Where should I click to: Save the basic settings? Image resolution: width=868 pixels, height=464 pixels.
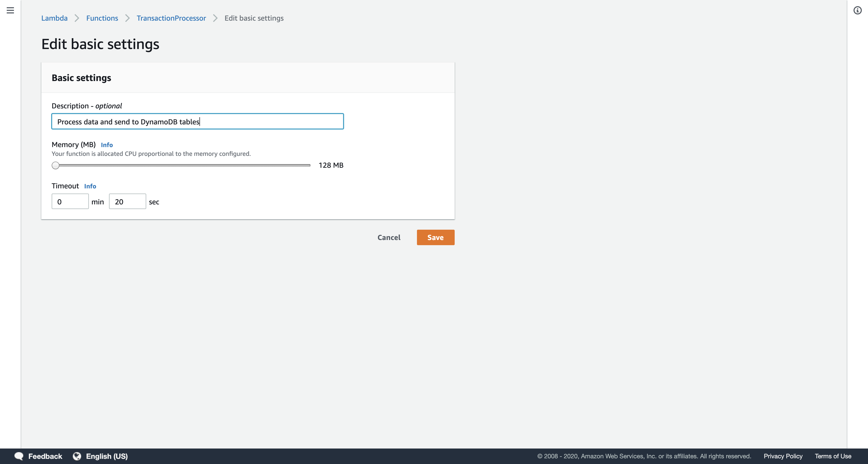[435, 237]
